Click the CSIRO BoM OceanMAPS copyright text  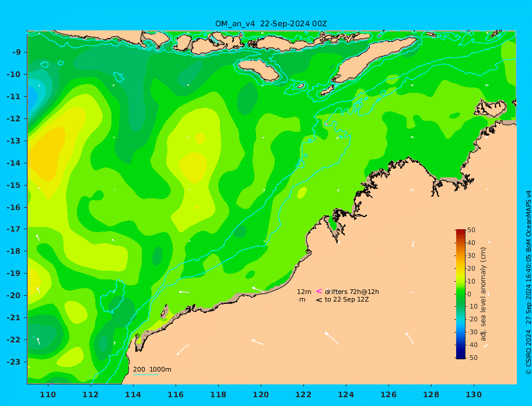(x=528, y=282)
